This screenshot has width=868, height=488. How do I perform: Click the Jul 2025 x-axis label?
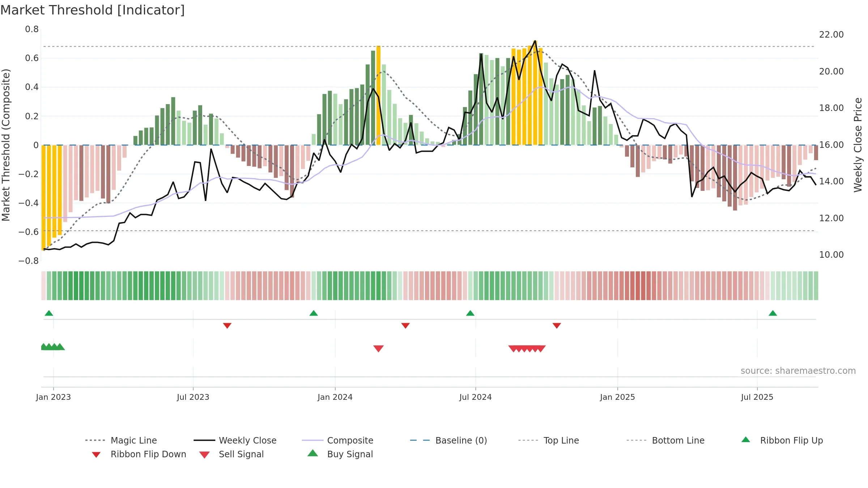pos(757,397)
